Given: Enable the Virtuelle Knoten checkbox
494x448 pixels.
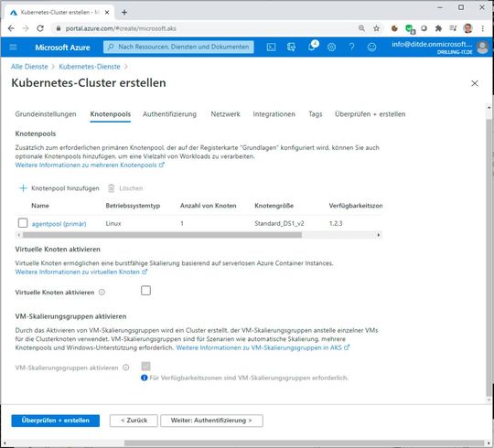Looking at the screenshot, I should pos(145,290).
